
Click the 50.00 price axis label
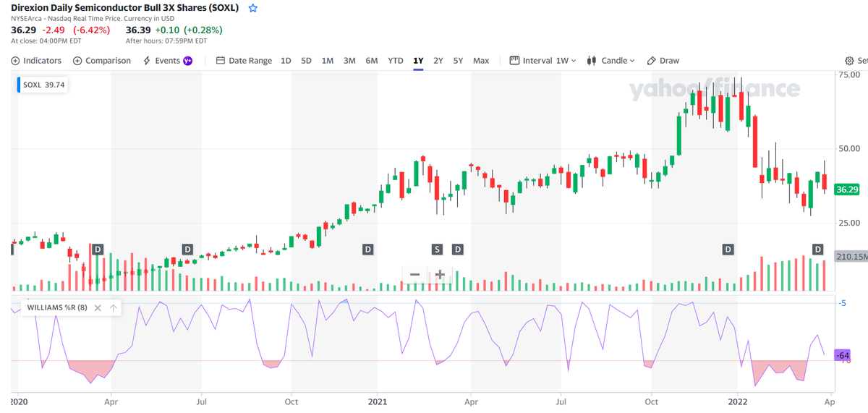pos(848,148)
